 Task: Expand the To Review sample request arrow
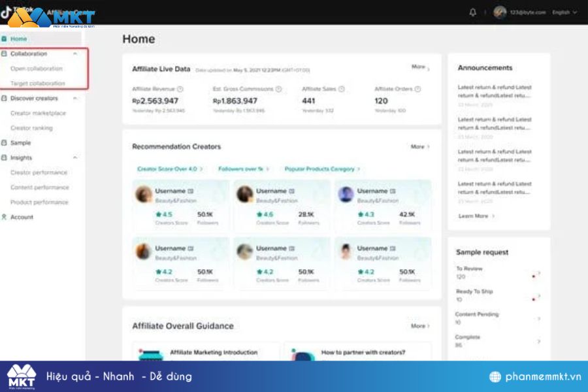tap(539, 273)
